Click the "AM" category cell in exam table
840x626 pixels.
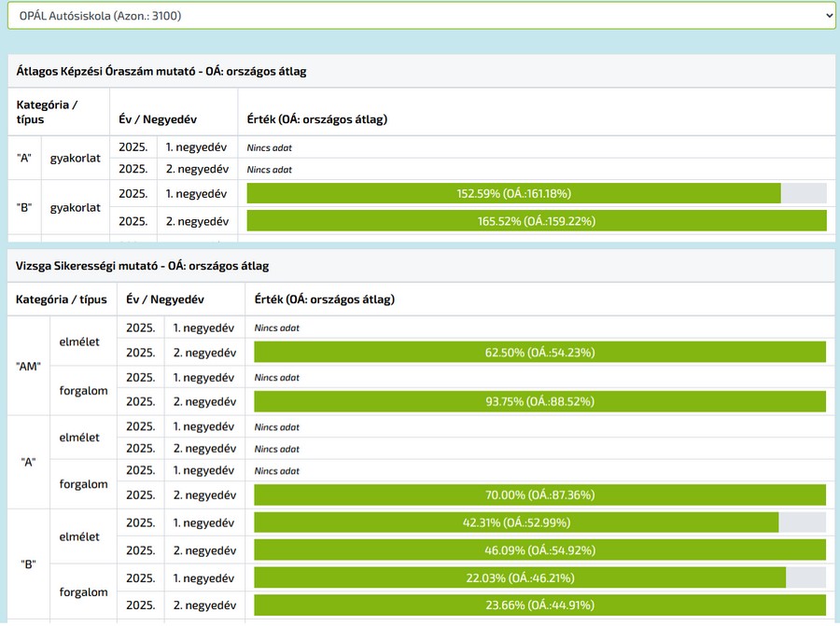29,366
